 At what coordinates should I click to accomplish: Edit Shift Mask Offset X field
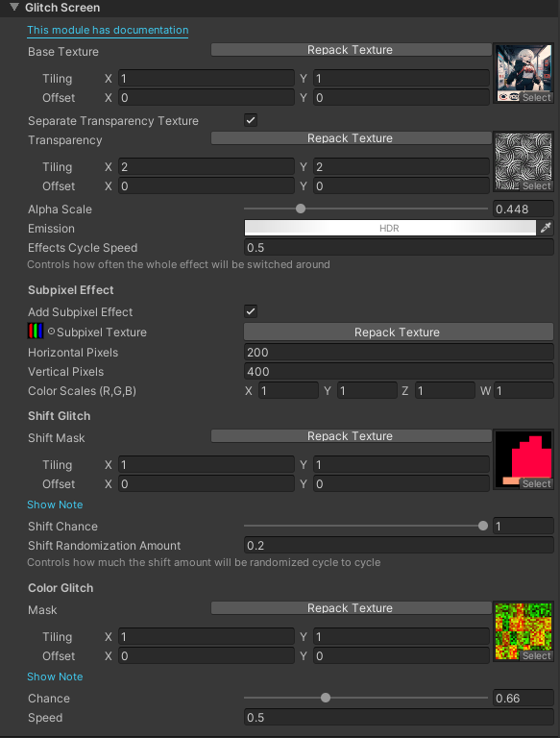pyautogui.click(x=207, y=484)
